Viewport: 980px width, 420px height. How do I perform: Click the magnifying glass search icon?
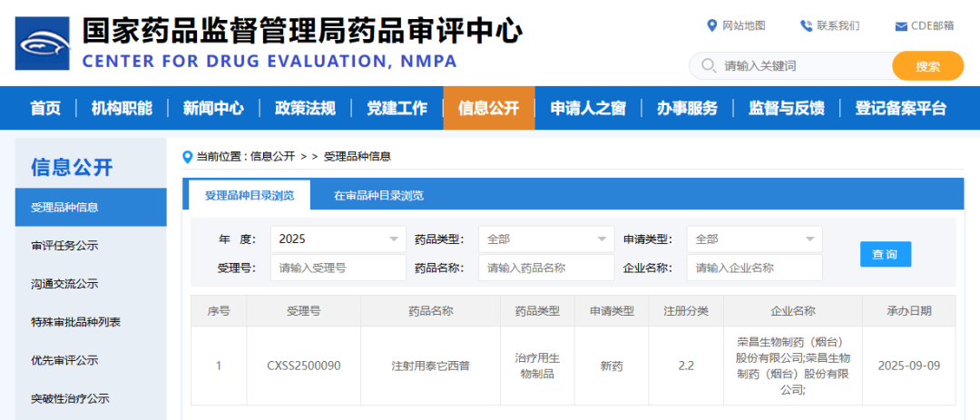coord(708,66)
